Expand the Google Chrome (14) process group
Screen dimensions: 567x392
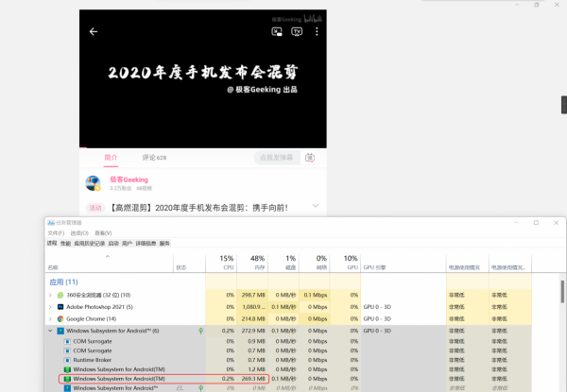(50, 319)
